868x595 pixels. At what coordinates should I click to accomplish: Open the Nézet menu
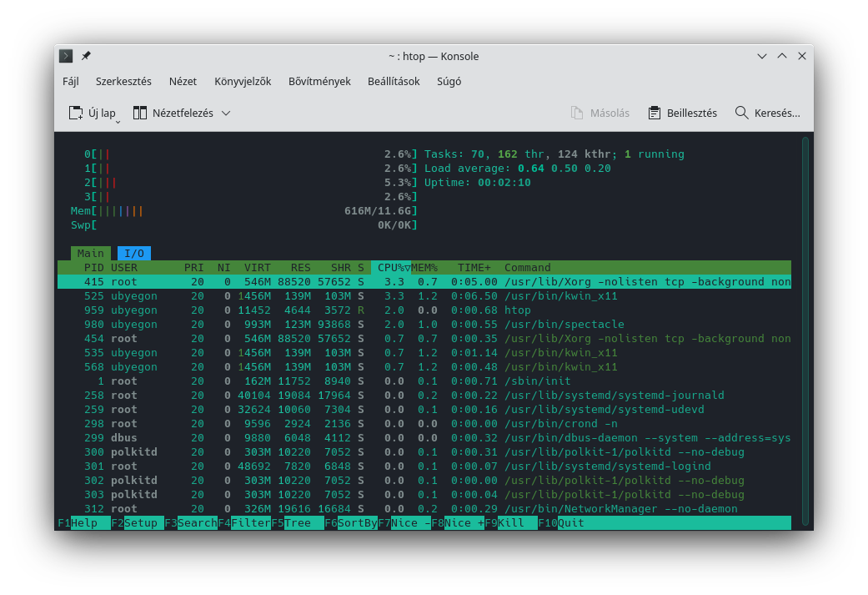183,82
